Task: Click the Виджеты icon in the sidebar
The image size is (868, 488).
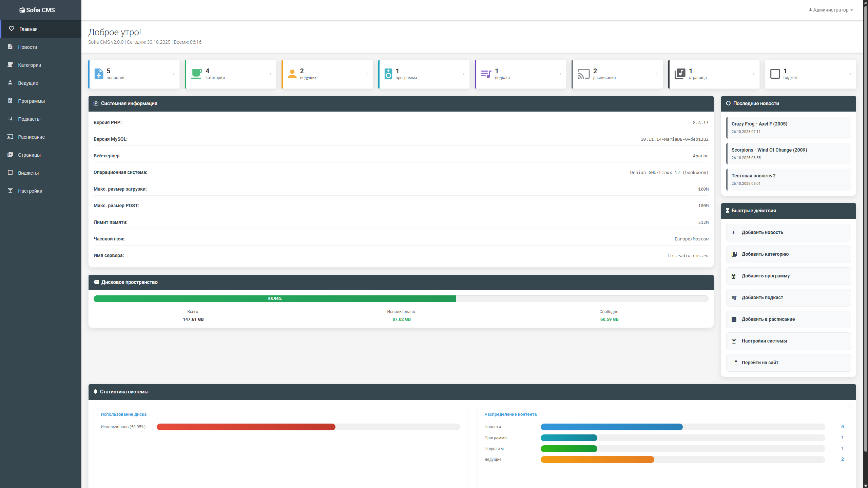Action: coord(11,173)
